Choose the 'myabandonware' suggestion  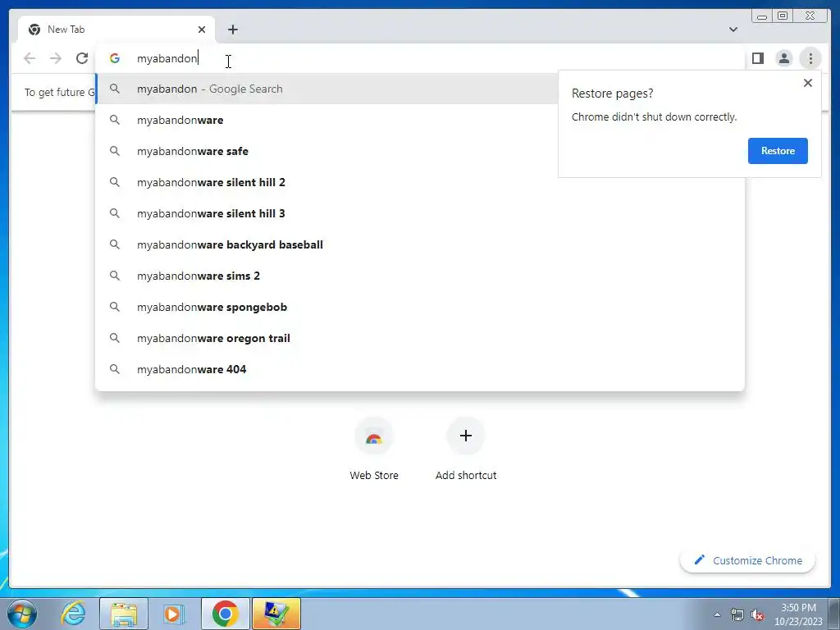tap(326, 120)
